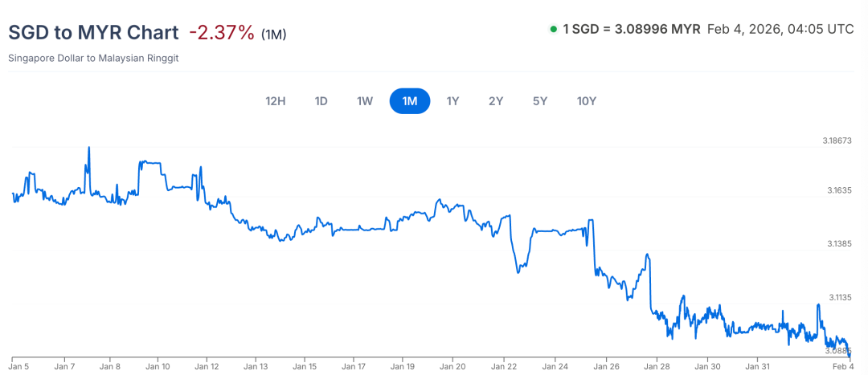Click the green live status dot

pyautogui.click(x=553, y=30)
